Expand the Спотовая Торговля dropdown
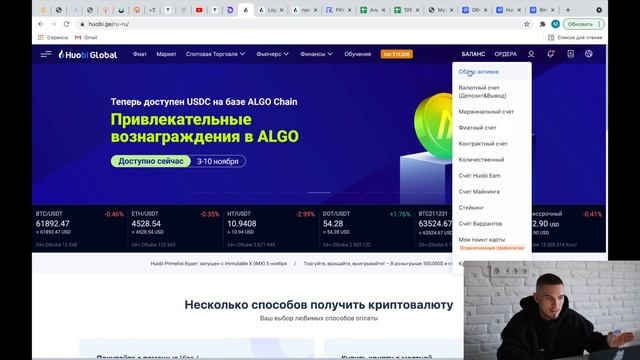Image resolution: width=640 pixels, height=360 pixels. click(215, 54)
